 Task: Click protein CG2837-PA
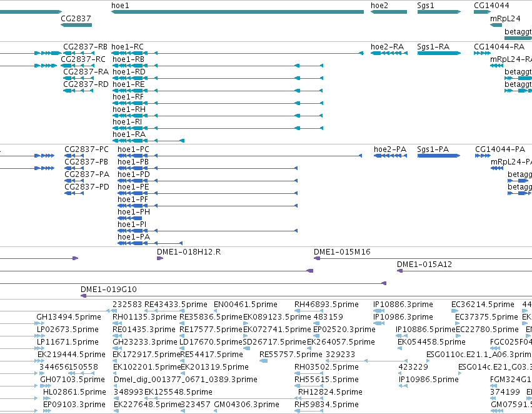[87, 174]
